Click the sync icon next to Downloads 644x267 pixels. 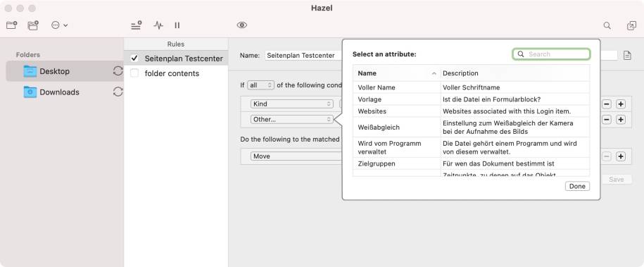pyautogui.click(x=118, y=92)
